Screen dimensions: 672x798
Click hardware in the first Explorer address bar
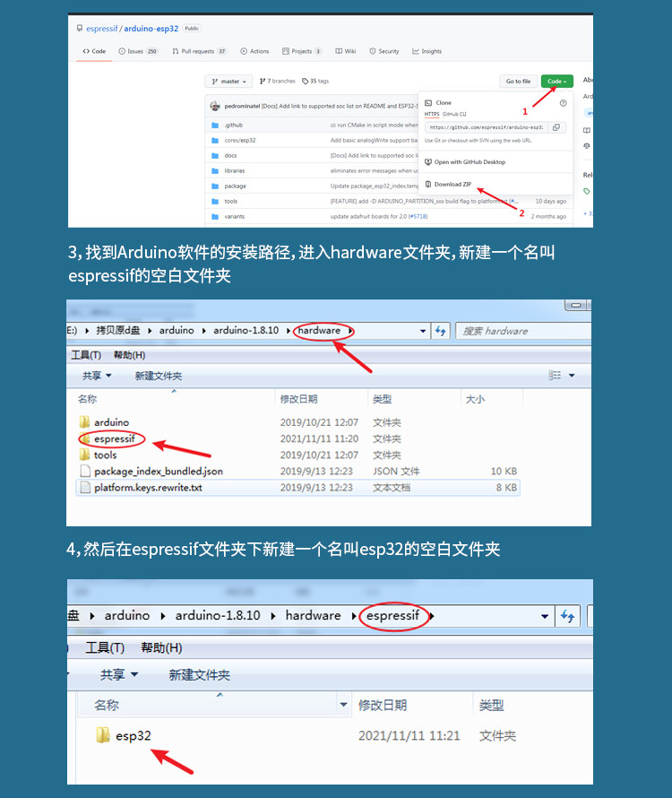[x=319, y=330]
